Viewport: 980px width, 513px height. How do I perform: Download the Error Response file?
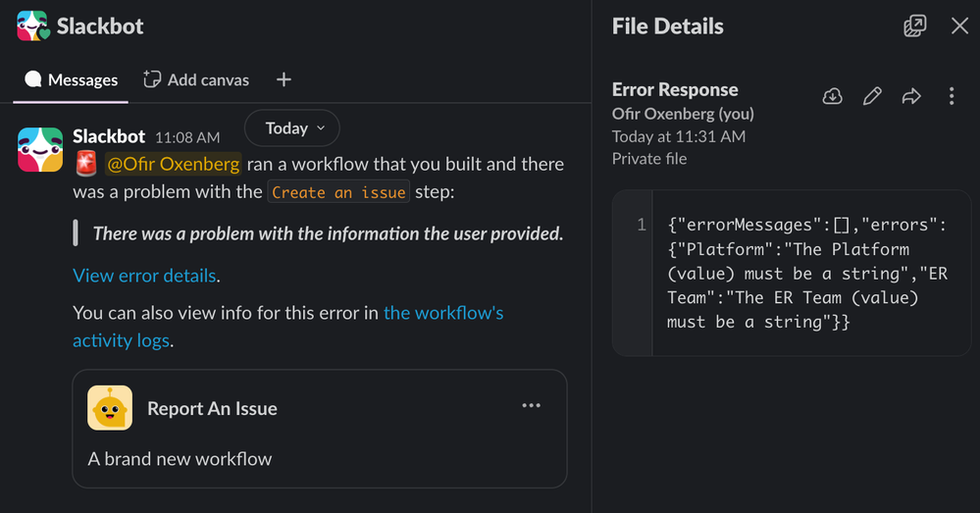833,96
